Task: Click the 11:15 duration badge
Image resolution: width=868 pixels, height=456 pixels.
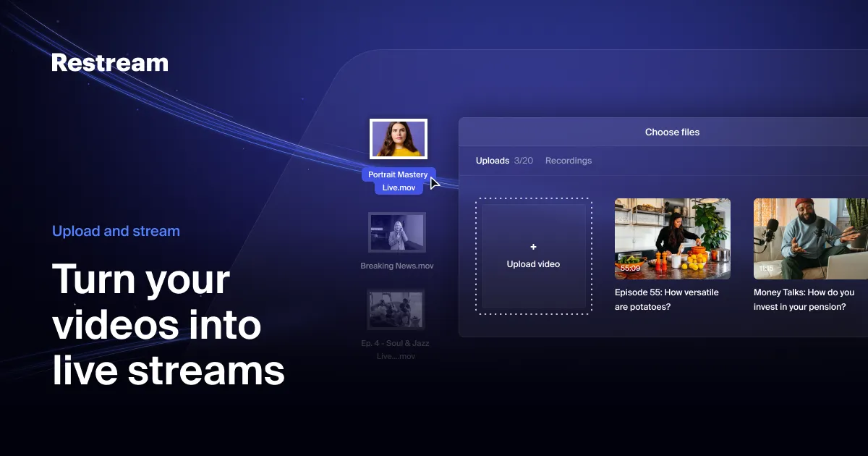Action: 767,269
